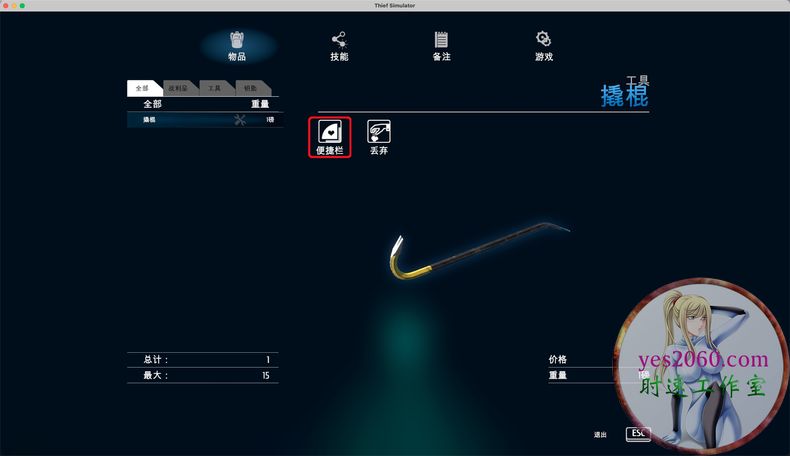
Task: Open the 物品 backpack inventory icon
Action: [x=237, y=40]
